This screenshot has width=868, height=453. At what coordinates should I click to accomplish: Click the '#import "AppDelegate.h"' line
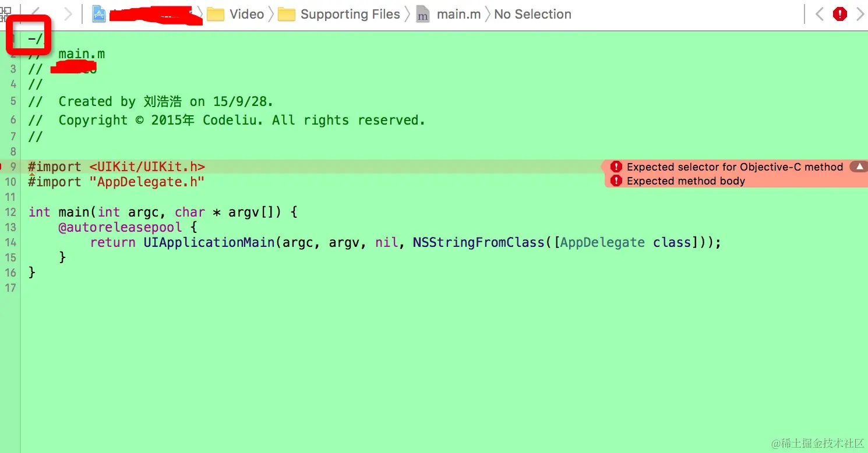click(x=117, y=182)
